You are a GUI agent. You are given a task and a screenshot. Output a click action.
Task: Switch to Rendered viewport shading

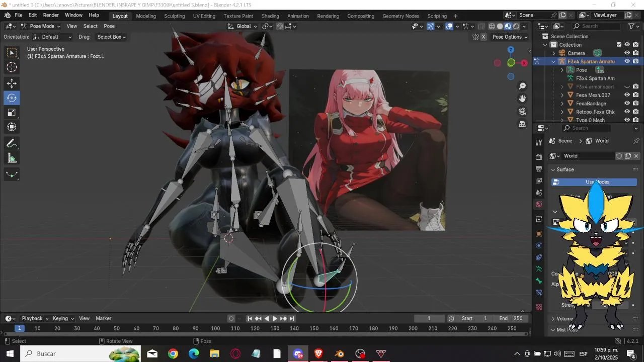tap(516, 26)
